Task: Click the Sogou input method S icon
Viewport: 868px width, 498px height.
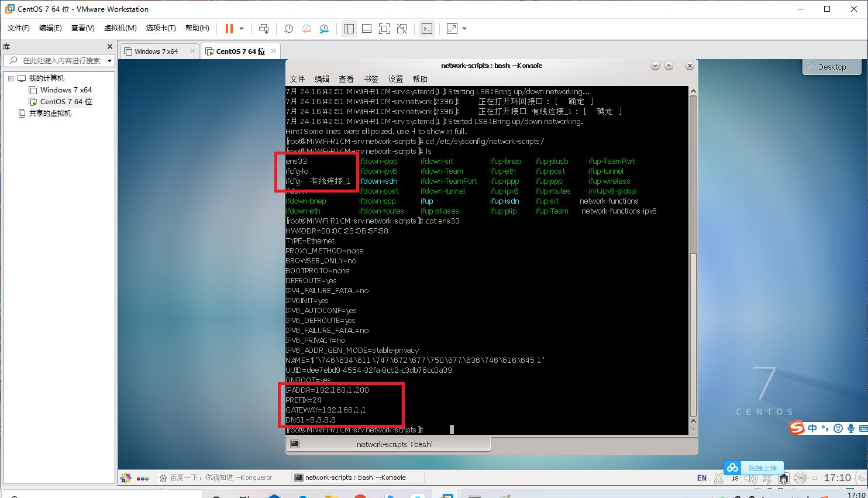Action: pos(797,428)
